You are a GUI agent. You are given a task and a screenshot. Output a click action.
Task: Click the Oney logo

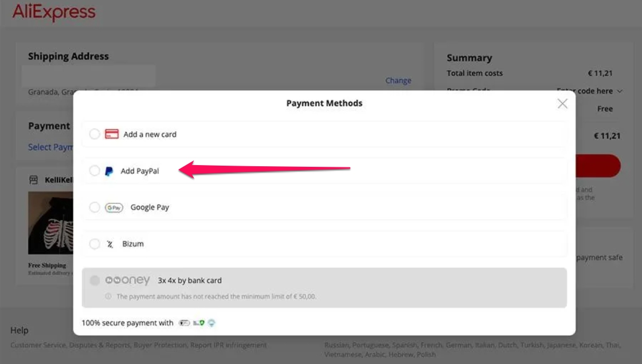[x=127, y=280]
